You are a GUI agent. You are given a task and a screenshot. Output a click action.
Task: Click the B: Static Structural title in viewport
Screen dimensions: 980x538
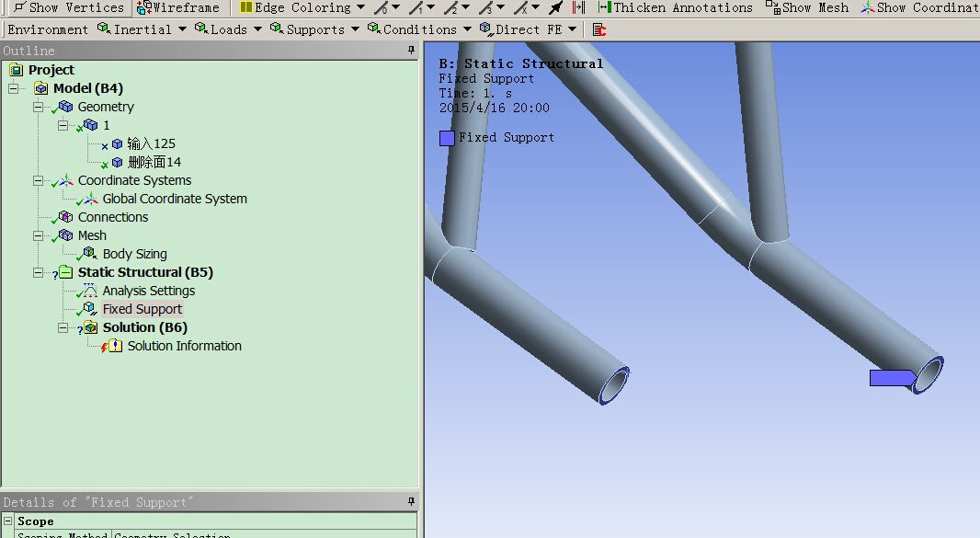click(x=520, y=63)
